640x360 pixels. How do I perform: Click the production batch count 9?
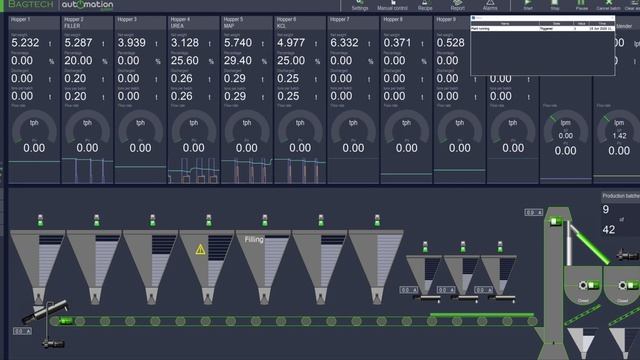click(x=606, y=209)
